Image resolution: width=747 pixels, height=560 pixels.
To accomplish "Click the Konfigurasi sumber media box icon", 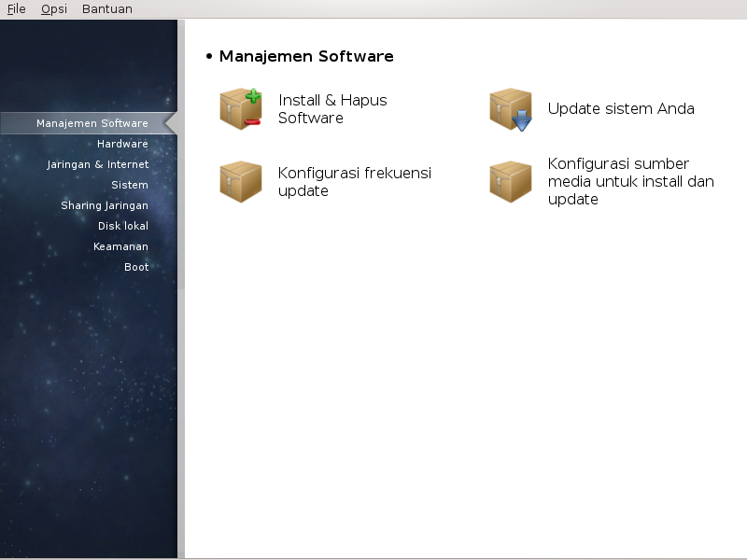I will (x=511, y=181).
